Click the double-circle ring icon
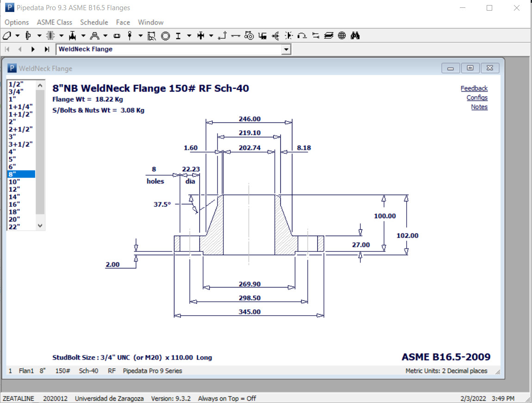532x403 pixels. point(165,36)
